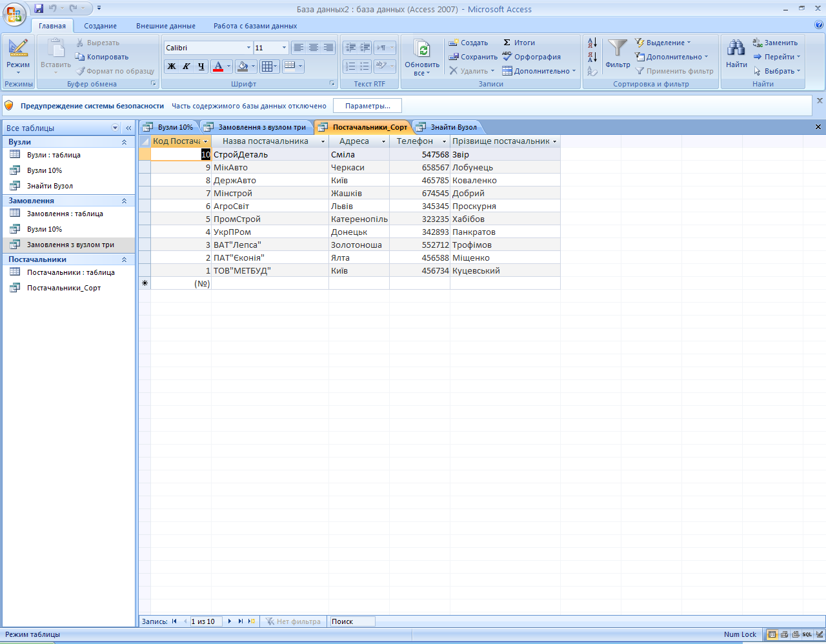This screenshot has width=826, height=644.
Task: Click Создать new record
Action: coord(469,43)
